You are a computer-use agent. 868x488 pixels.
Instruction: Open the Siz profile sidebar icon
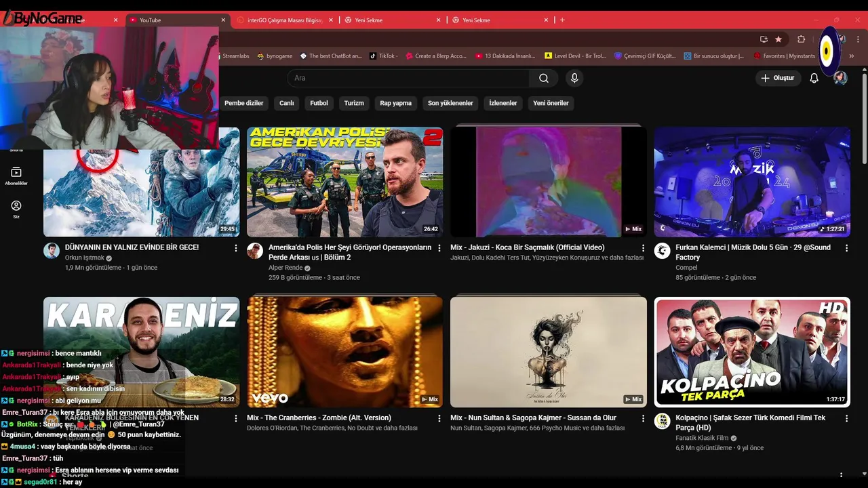[16, 209]
